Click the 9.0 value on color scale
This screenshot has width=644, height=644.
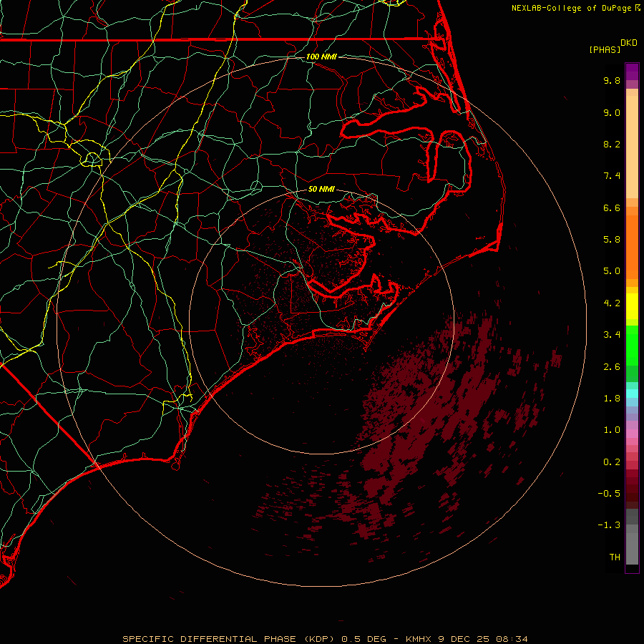tap(612, 112)
